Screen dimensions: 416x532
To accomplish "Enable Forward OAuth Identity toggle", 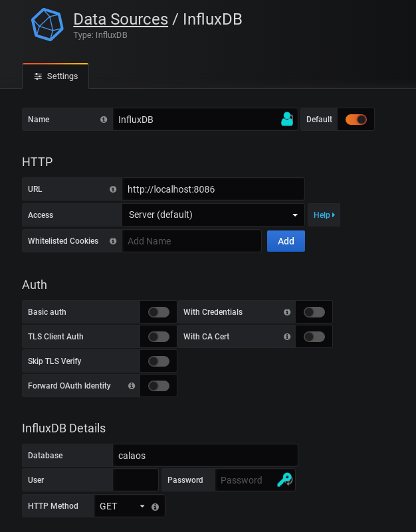I will [x=159, y=386].
